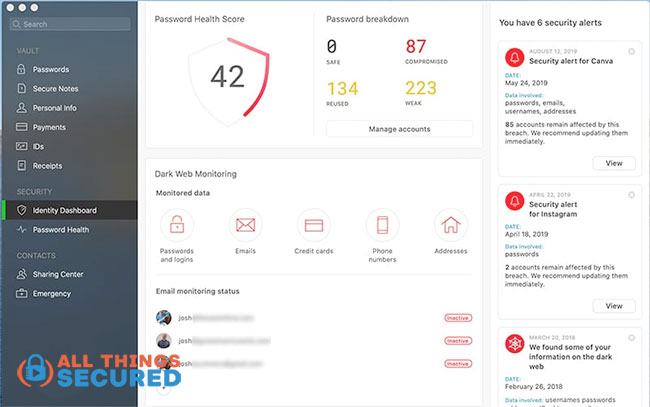The width and height of the screenshot is (650, 407).
Task: Click the bell icon on Instagram alert
Action: [x=514, y=201]
